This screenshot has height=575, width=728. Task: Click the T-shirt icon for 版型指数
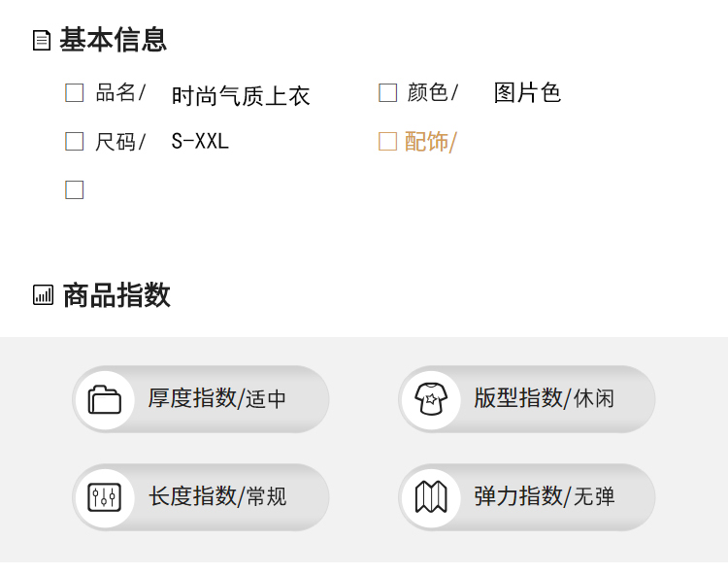431,399
